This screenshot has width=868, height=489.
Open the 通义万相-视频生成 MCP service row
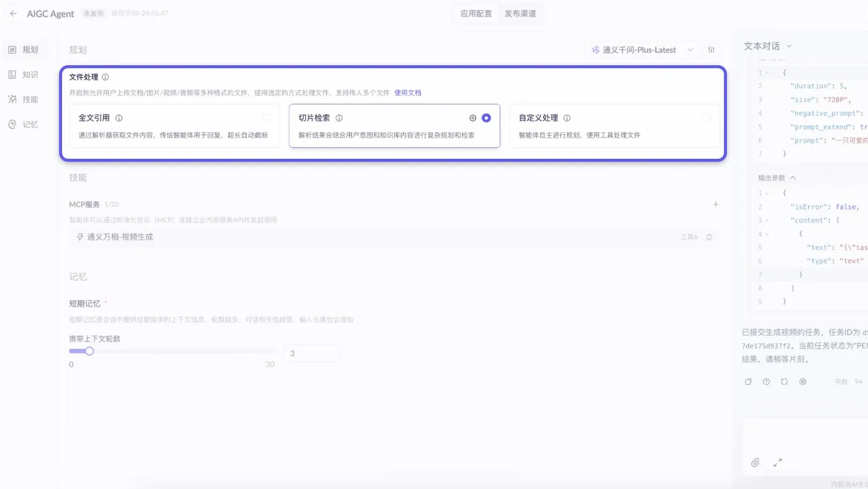pos(394,237)
